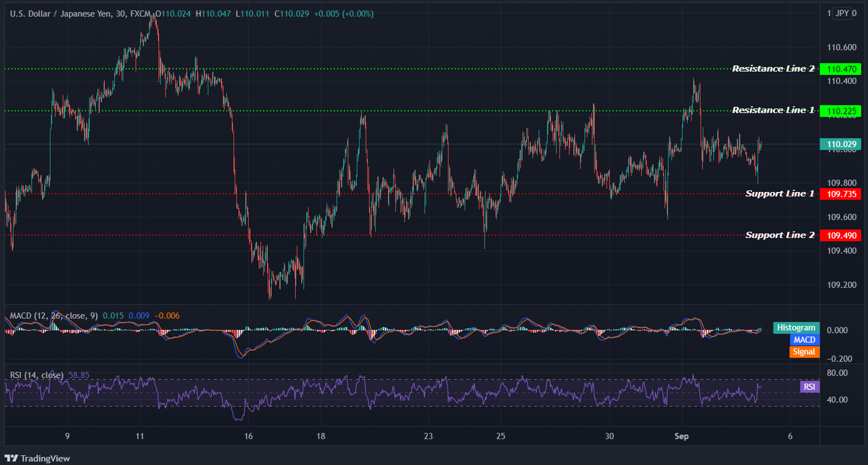This screenshot has width=868, height=465.
Task: Click the purple RSI legend tag
Action: [x=810, y=387]
